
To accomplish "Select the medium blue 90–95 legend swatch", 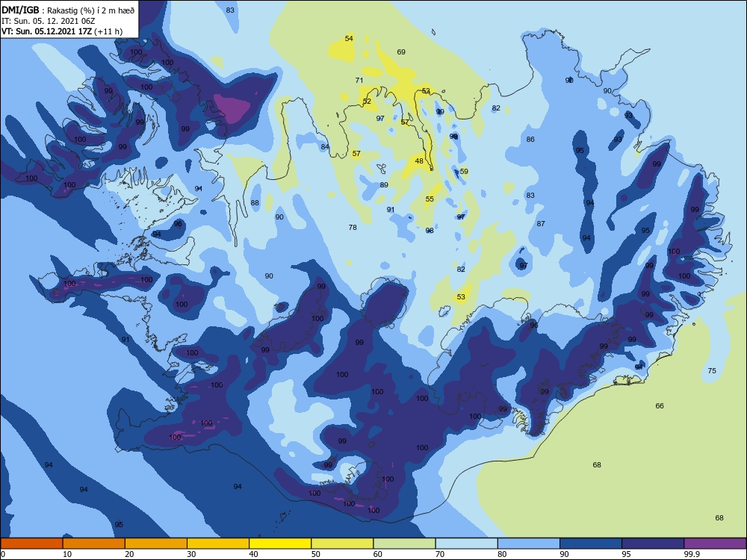I will tap(591, 544).
